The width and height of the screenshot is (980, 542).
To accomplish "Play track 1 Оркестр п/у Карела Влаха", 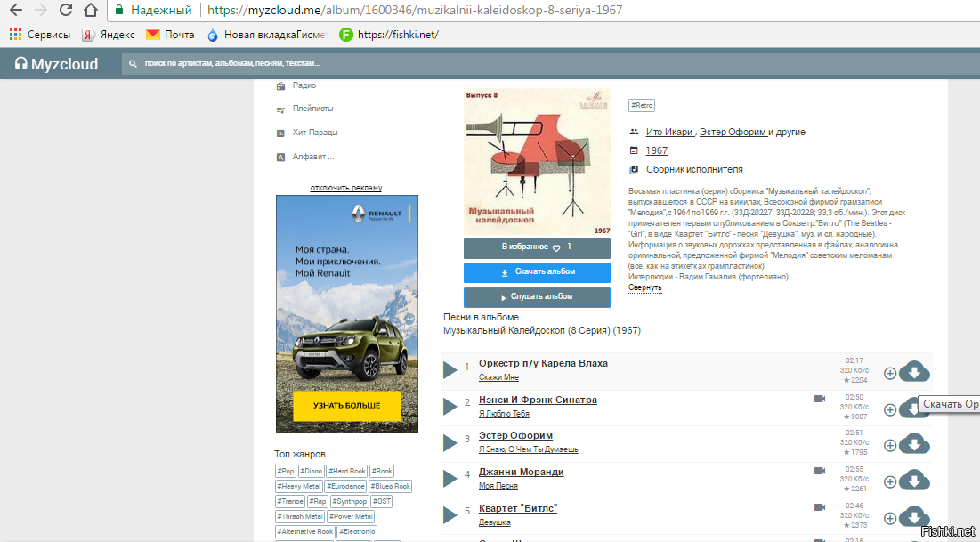I will point(450,369).
